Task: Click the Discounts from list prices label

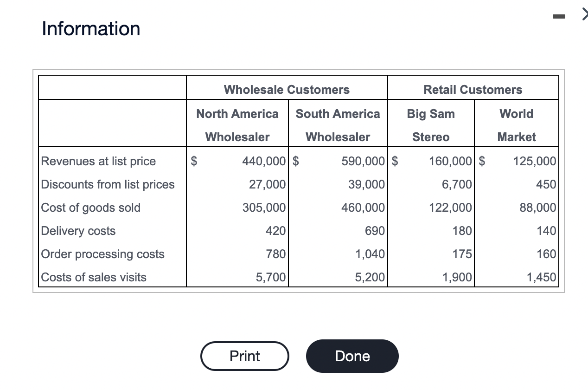Action: (108, 184)
